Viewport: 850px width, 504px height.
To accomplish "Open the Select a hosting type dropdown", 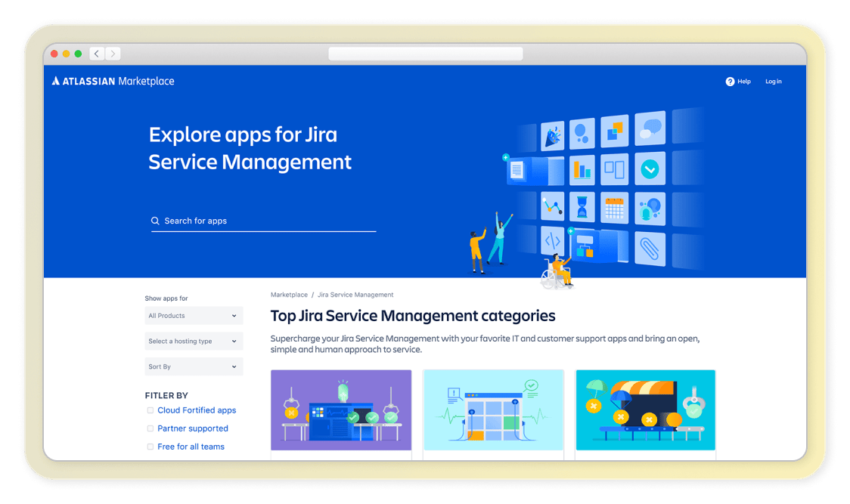I will click(x=194, y=341).
